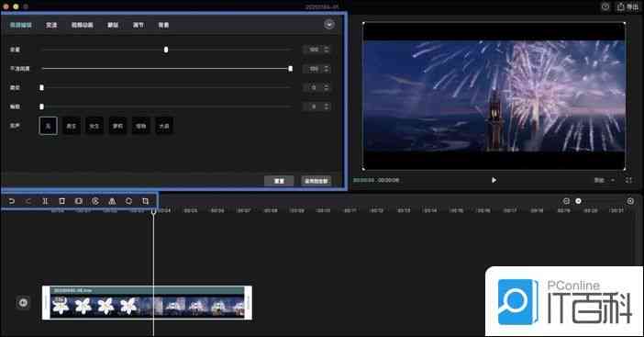The width and height of the screenshot is (644, 337).
Task: Select the 无 no voice effect option
Action: 48,126
